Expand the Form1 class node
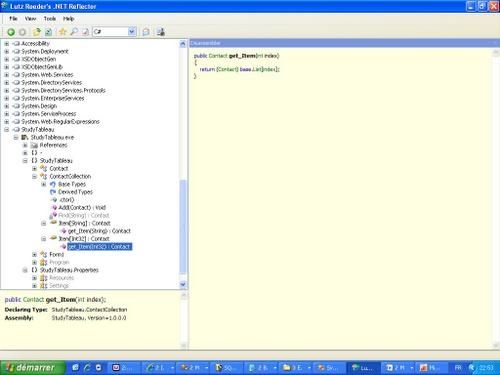This screenshot has height=375, width=500. click(x=34, y=254)
